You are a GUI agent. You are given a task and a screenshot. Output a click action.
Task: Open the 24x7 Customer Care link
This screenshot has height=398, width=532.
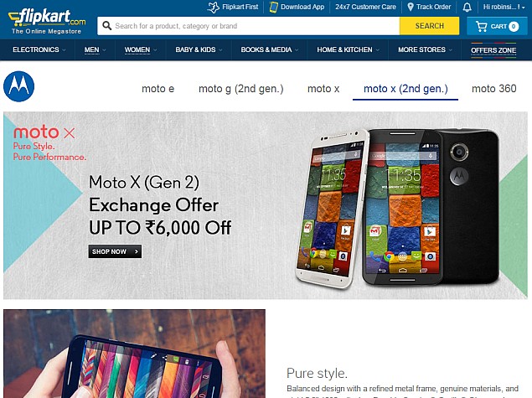365,7
